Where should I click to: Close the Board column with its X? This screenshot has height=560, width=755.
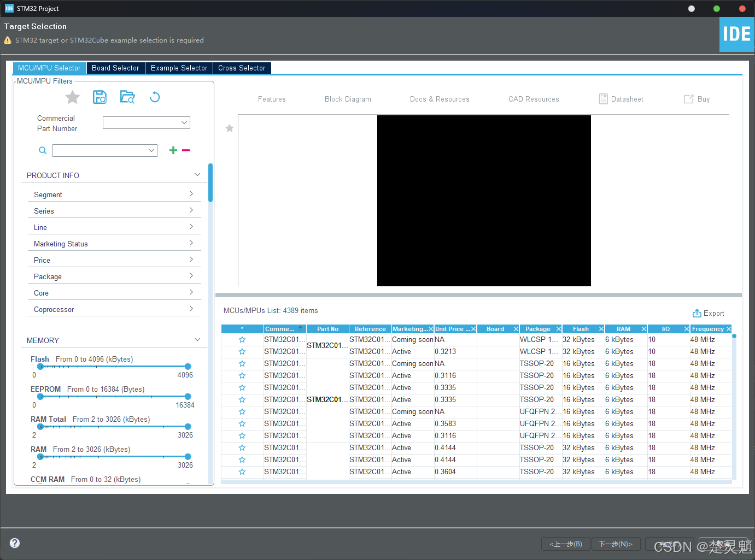(516, 329)
